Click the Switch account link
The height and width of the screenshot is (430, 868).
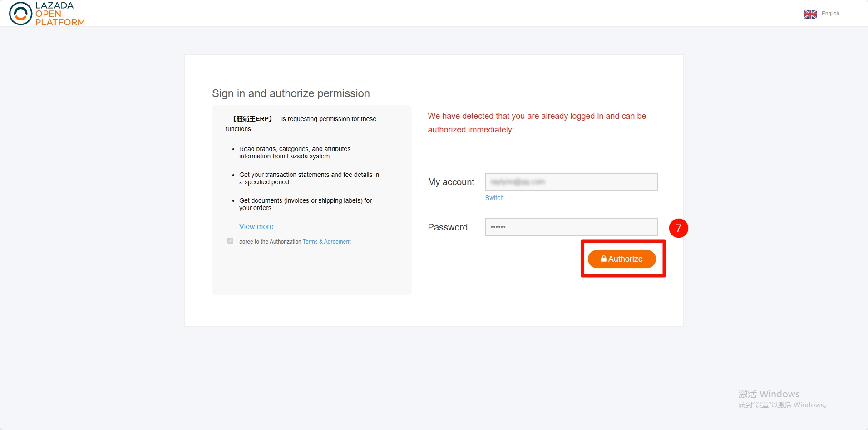(494, 198)
